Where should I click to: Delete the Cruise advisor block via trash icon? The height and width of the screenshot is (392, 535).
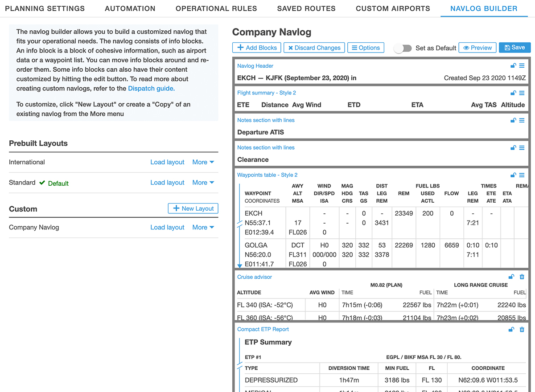click(522, 277)
